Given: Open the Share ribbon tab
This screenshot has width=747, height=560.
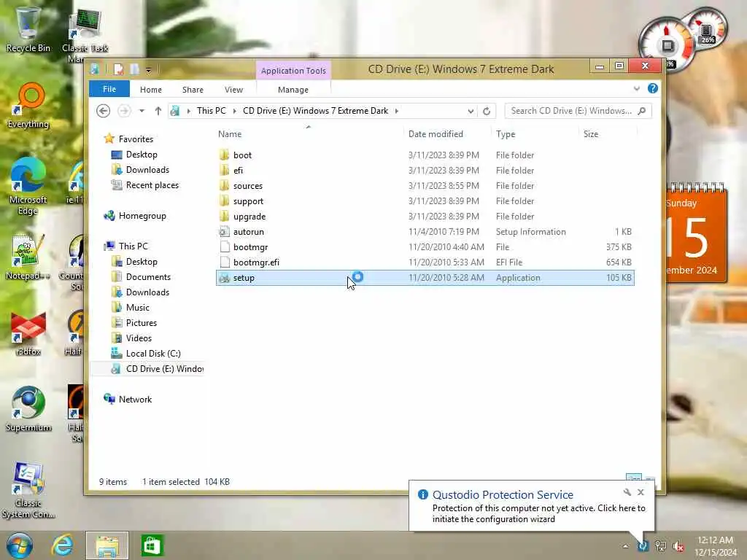Looking at the screenshot, I should [193, 90].
